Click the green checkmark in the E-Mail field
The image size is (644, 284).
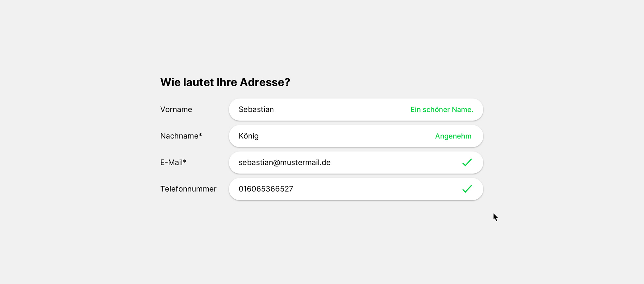point(467,163)
